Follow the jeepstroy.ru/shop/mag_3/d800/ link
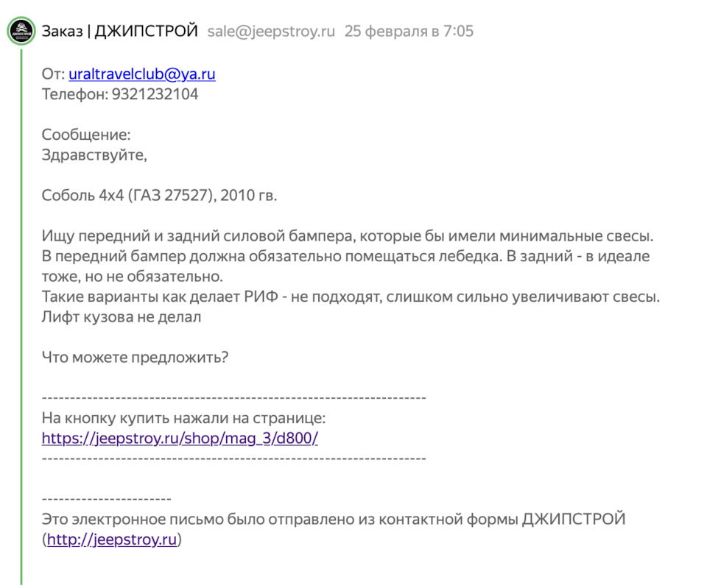The image size is (707, 588). tap(180, 438)
